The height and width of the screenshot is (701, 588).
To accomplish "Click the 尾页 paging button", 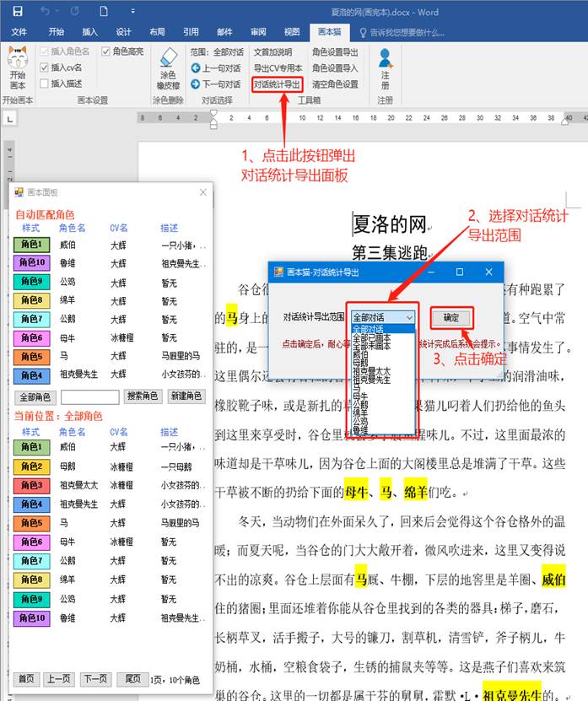I will [132, 679].
